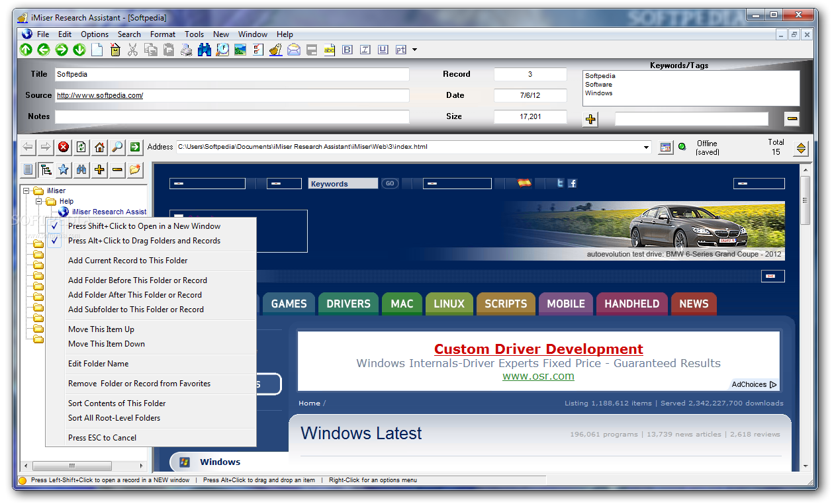The image size is (832, 504).
Task: Choose Add Subfolder to This Folder or Record
Action: point(136,310)
